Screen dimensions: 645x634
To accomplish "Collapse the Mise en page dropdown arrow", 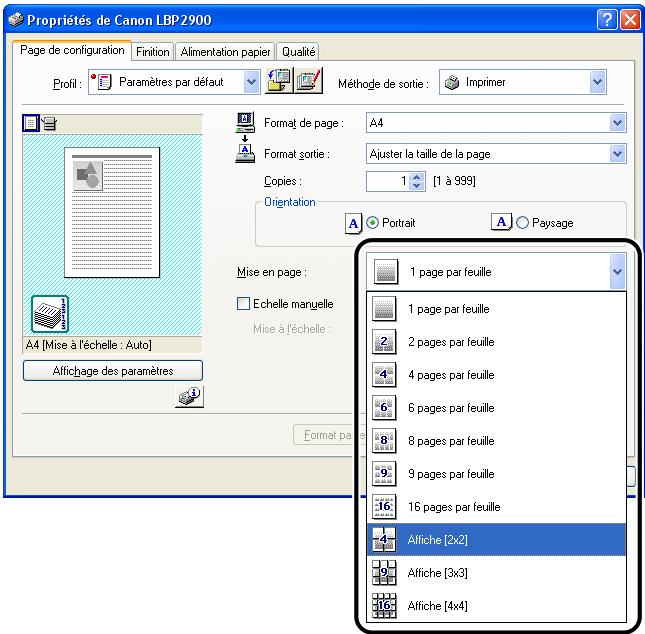I will click(617, 272).
